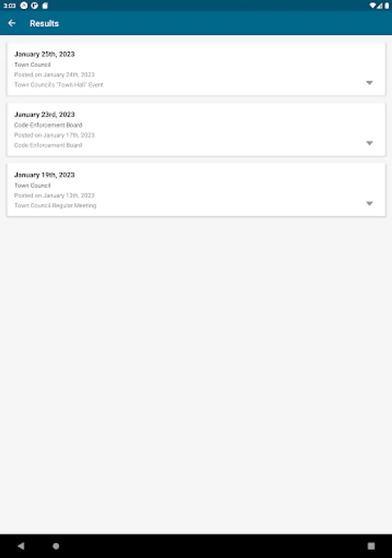Tap Posted on January 17th, 2023 line
The width and height of the screenshot is (392, 558).
pos(54,135)
